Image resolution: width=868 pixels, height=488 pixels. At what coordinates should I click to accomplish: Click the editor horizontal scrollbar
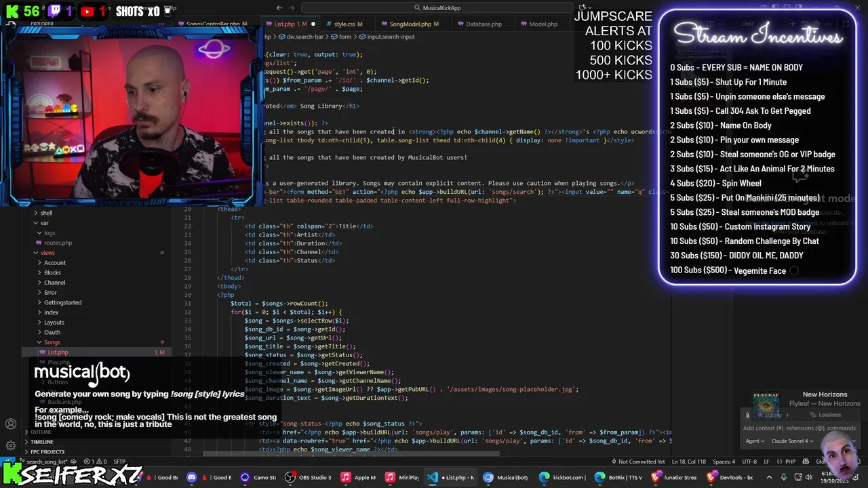(x=351, y=454)
